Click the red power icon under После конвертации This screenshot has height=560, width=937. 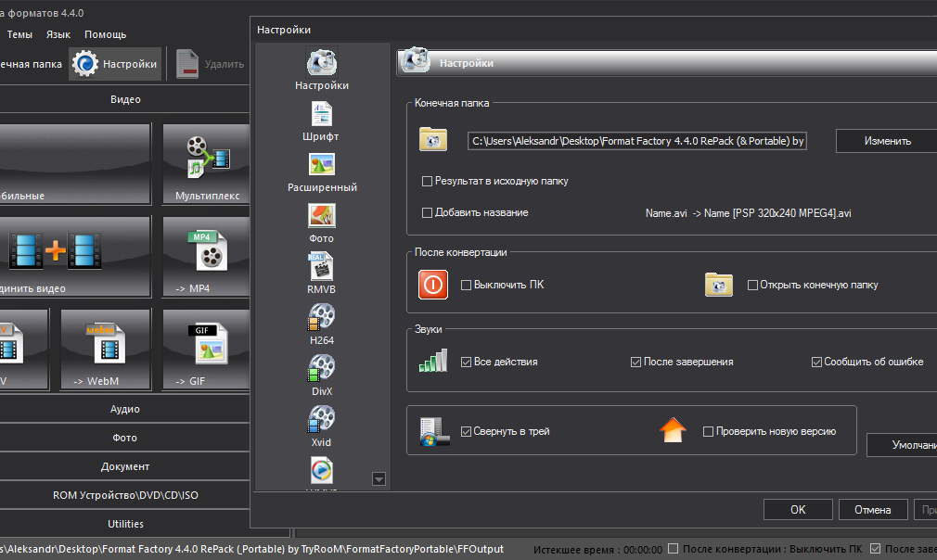tap(433, 285)
